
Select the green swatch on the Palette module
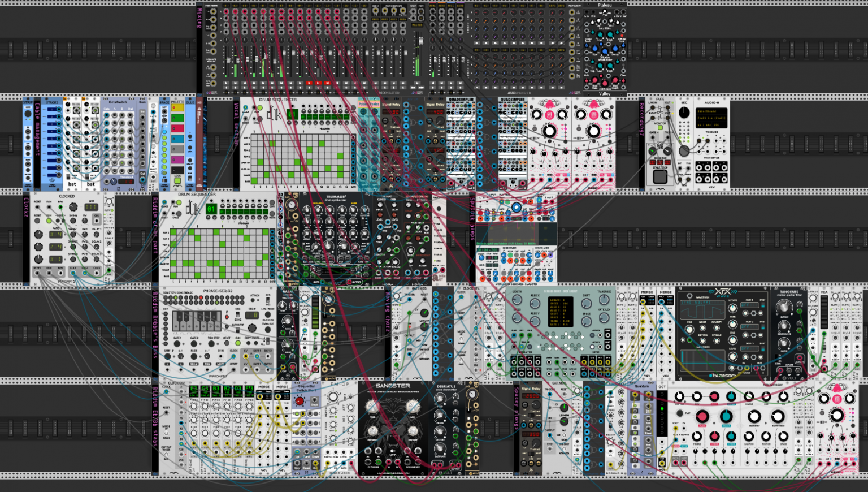tap(177, 118)
